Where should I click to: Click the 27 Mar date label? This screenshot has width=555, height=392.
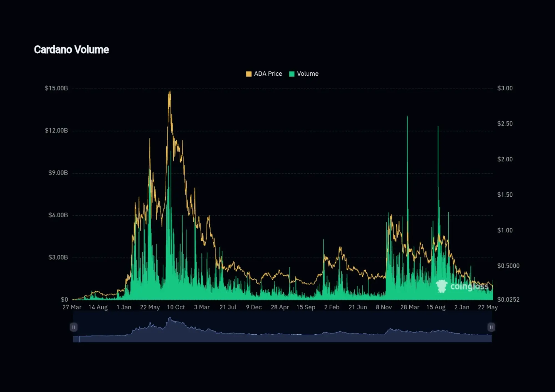(72, 307)
